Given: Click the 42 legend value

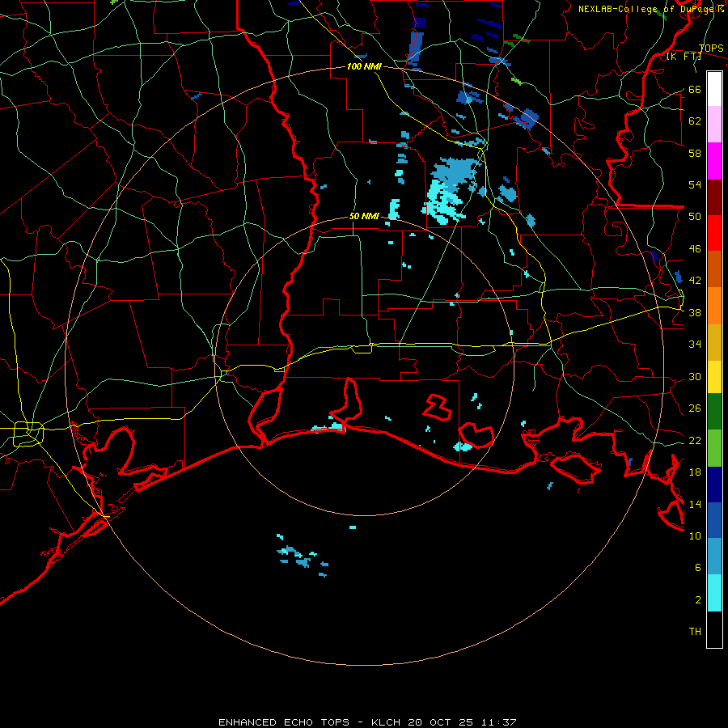Looking at the screenshot, I should click(x=695, y=281).
